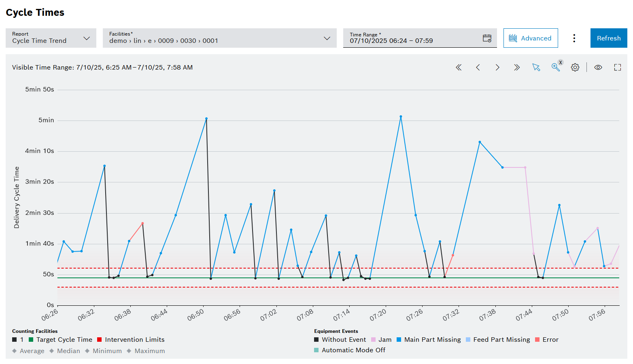The image size is (633, 364).
Task: Activate the zoom tool on the chart
Action: click(555, 68)
